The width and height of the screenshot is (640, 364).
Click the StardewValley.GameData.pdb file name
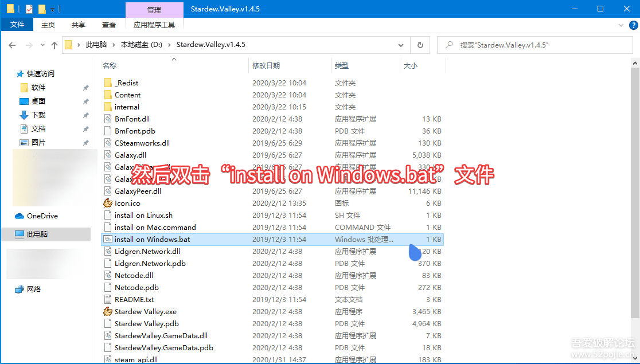[x=164, y=348]
